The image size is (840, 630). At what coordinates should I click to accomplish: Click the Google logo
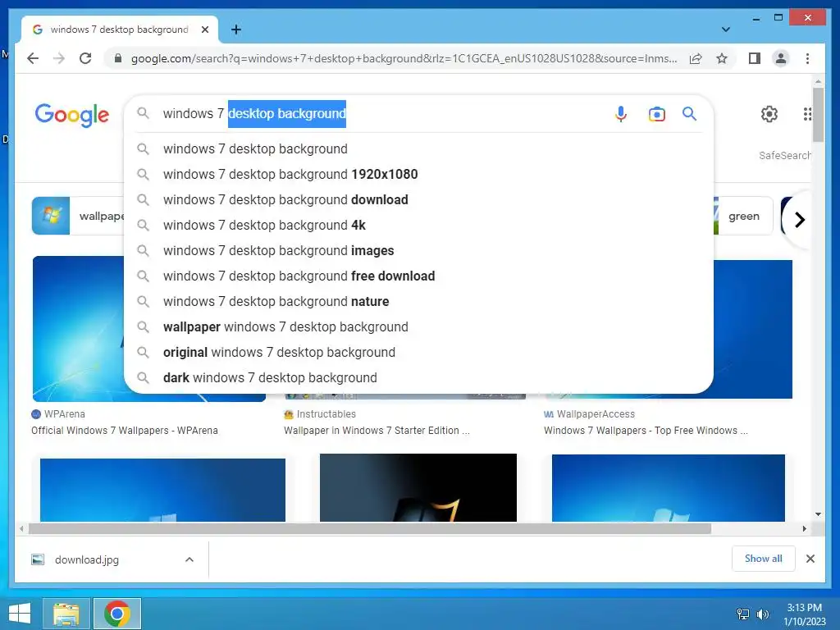72,115
